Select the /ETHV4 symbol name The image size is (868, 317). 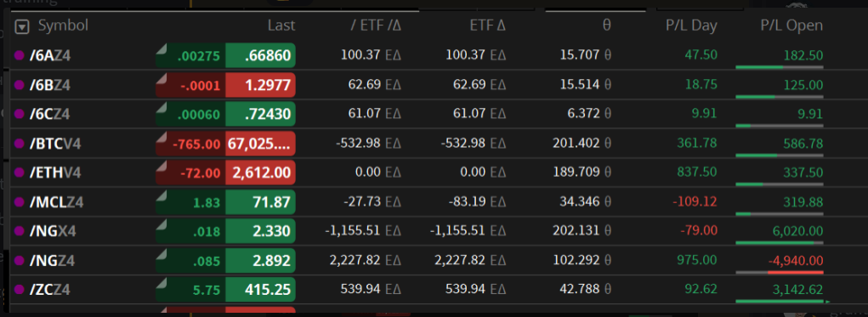coord(55,173)
